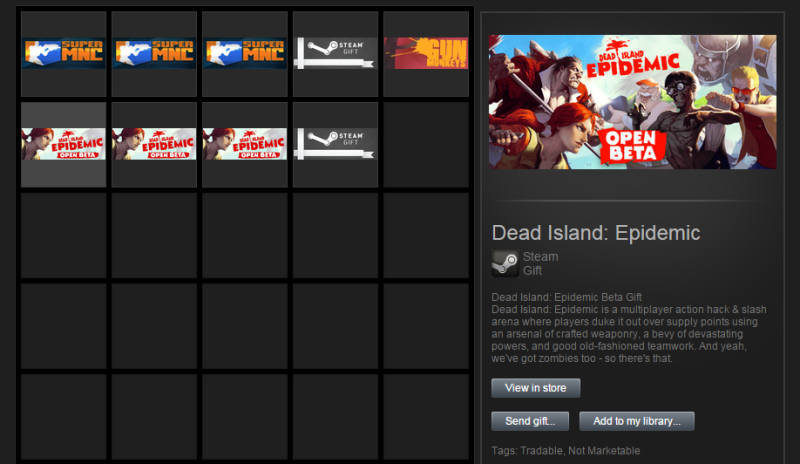
Task: Select the third Dead Island Epidemic item
Action: coord(245,144)
